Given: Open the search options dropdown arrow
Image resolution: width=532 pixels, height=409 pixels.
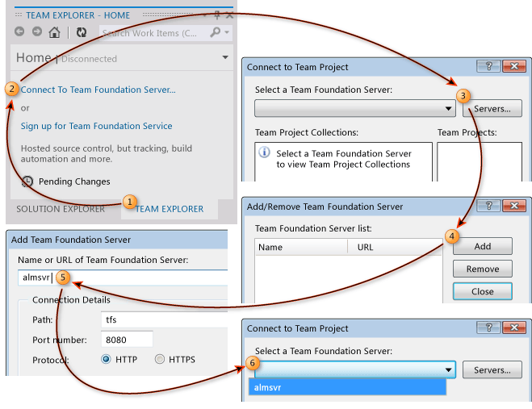Looking at the screenshot, I should 227,32.
